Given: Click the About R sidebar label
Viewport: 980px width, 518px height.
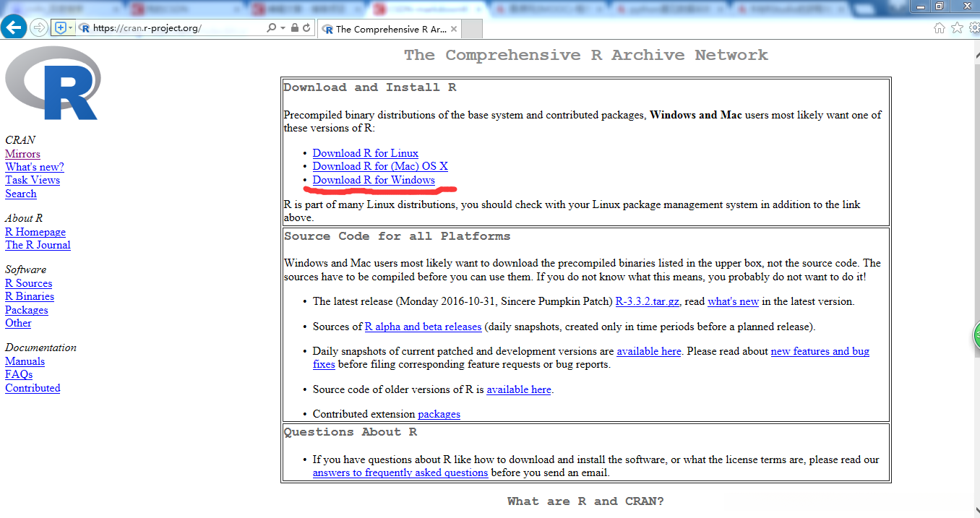Looking at the screenshot, I should pyautogui.click(x=24, y=218).
